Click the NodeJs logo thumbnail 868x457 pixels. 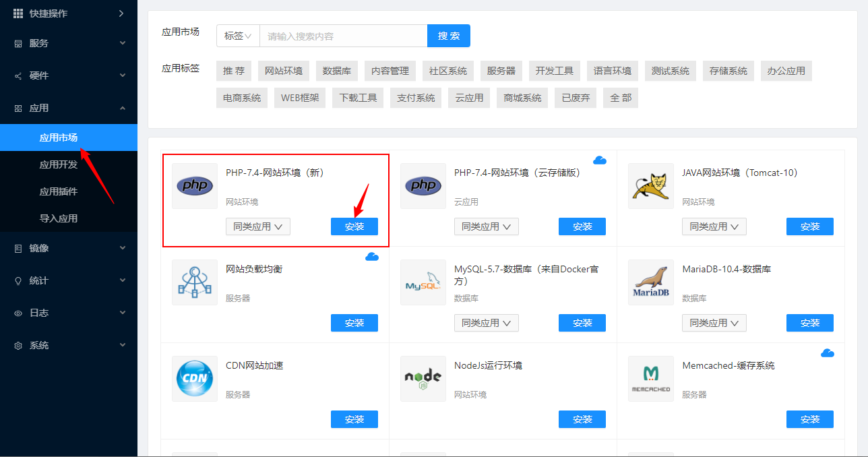tap(423, 379)
